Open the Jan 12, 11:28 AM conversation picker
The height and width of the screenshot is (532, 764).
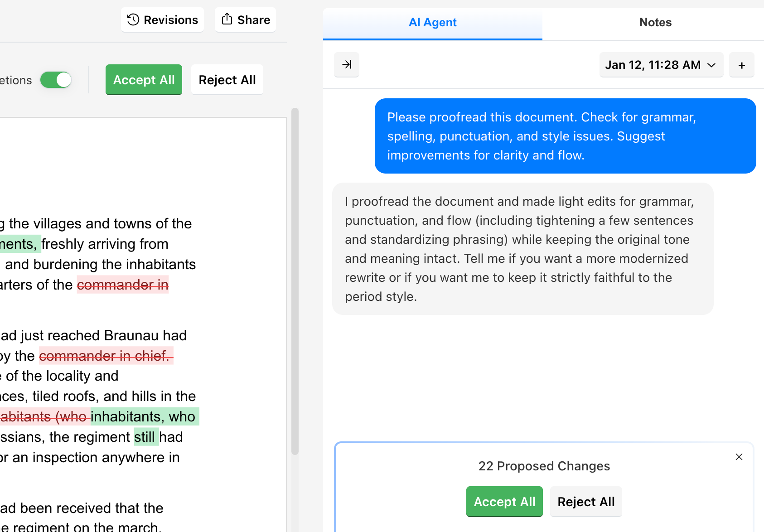pyautogui.click(x=661, y=64)
